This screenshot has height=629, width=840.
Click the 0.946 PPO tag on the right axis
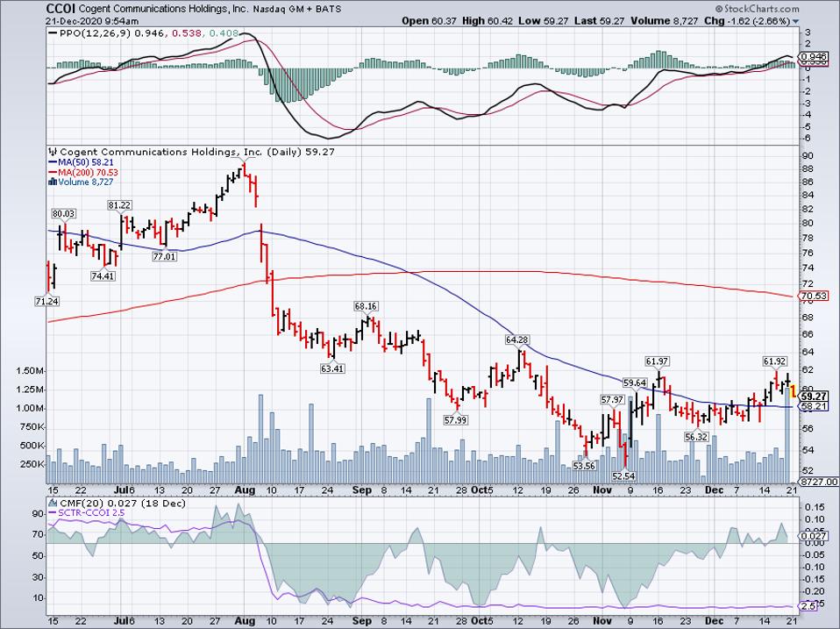(813, 57)
